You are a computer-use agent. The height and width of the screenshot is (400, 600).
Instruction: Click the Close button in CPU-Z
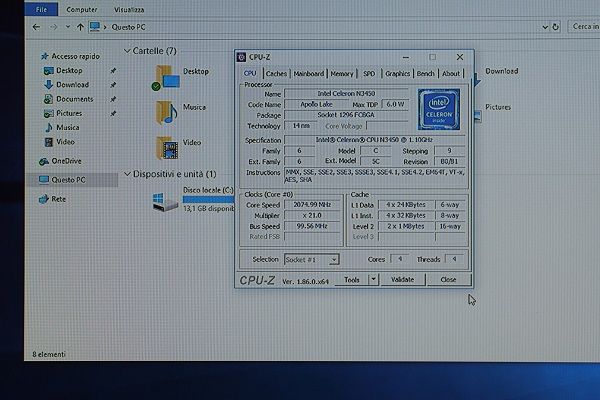tap(448, 280)
